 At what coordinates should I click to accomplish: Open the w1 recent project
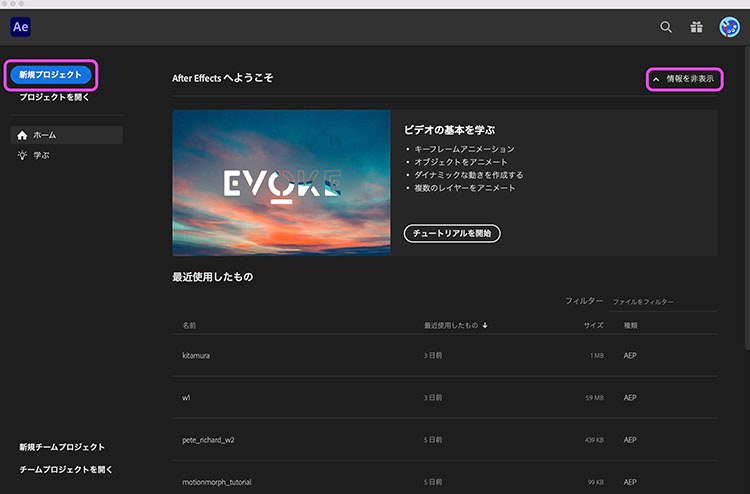pos(445,397)
